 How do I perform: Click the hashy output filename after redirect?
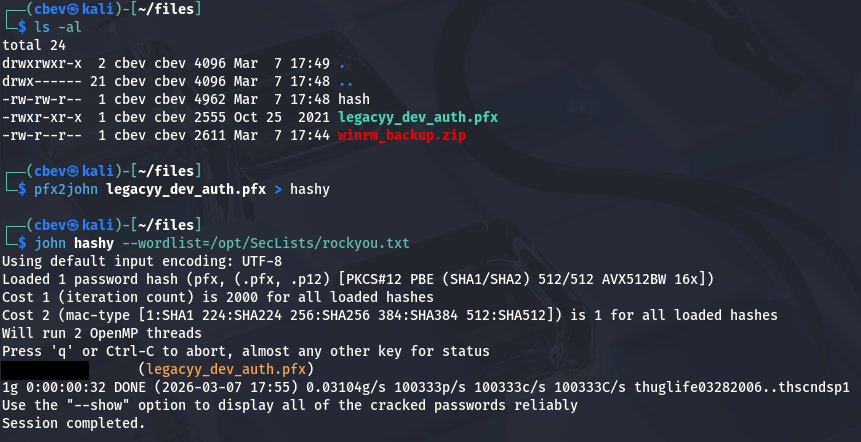click(310, 188)
